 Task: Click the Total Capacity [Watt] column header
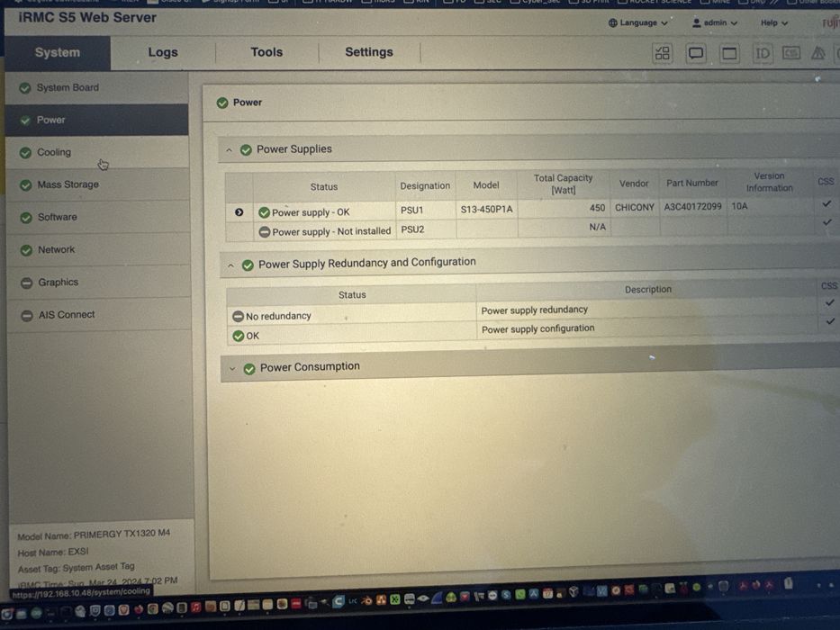(x=563, y=184)
